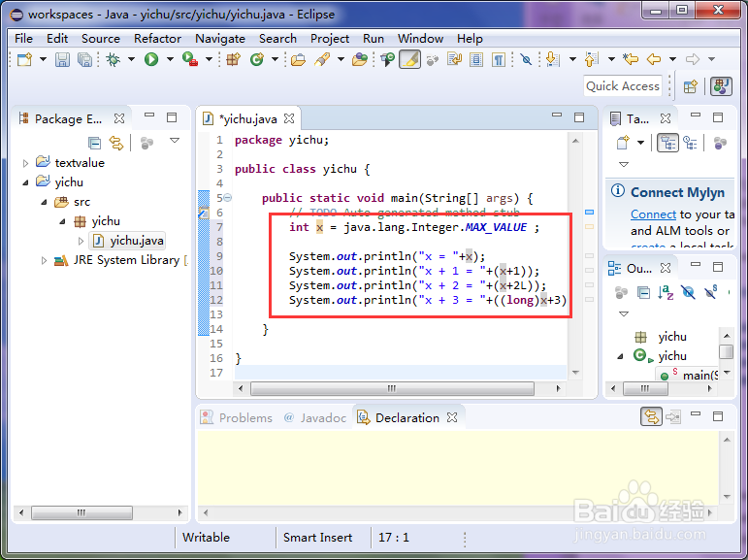Toggle Link with Editor in Package Explorer
The height and width of the screenshot is (560, 748).
[x=116, y=143]
